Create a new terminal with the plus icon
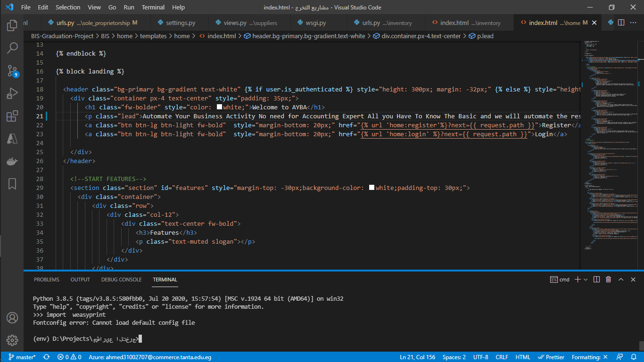 (x=578, y=279)
